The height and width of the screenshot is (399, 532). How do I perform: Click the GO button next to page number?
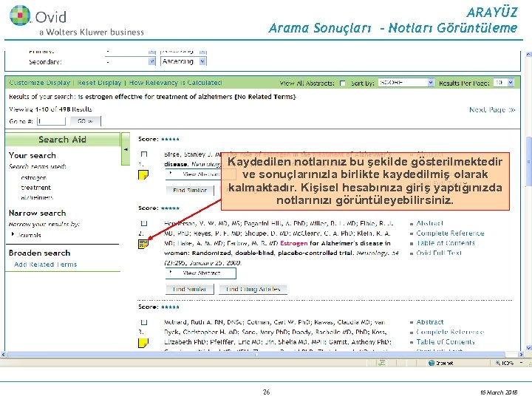tap(86, 121)
